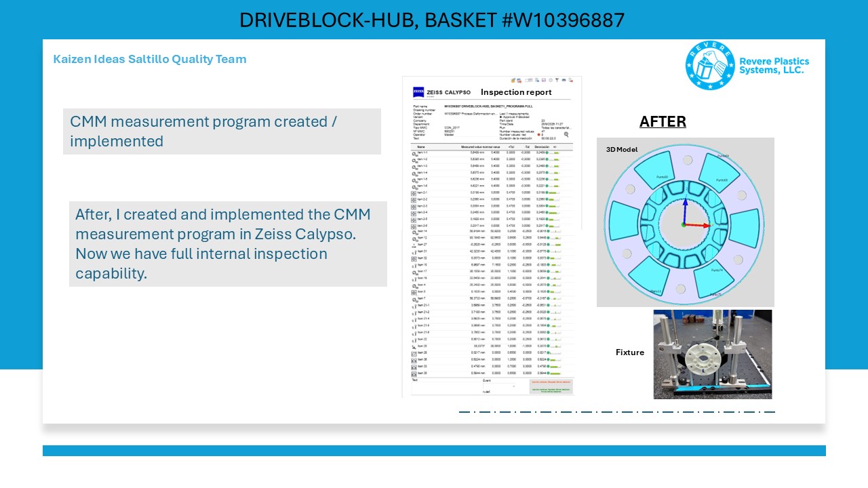Viewport: 868px width, 488px height.
Task: Click the Revere Plastics Systems logo
Action: [747, 65]
